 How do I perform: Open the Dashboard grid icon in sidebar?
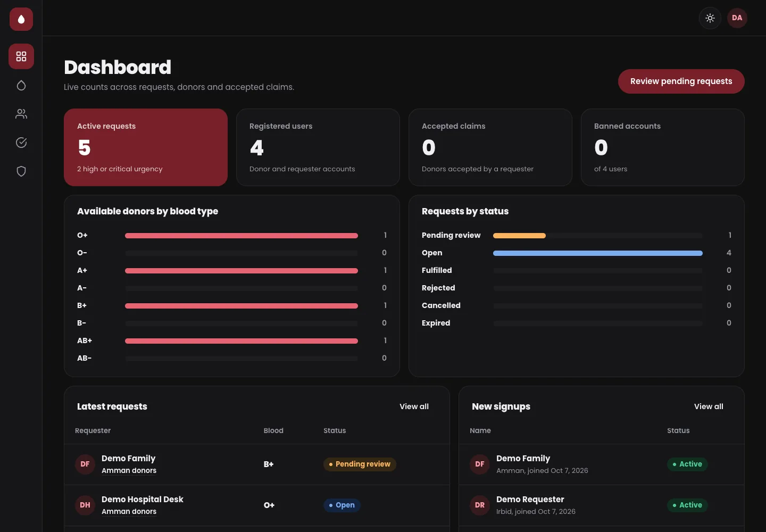[21, 56]
